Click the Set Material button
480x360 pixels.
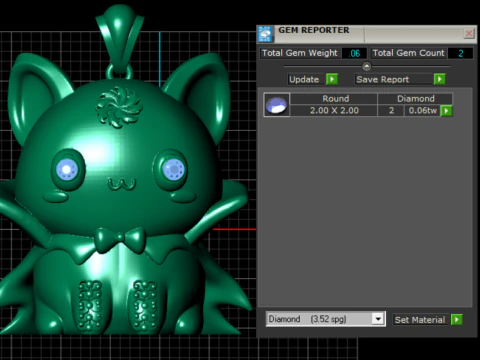420,320
